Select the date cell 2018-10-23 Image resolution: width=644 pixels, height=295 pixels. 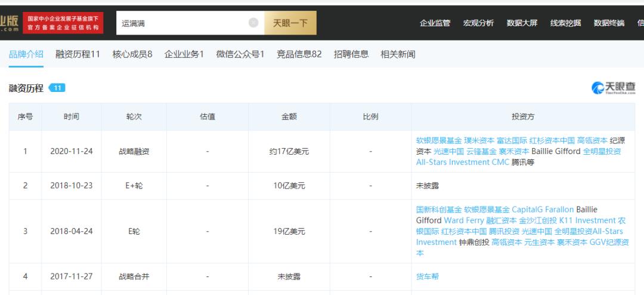tap(72, 186)
